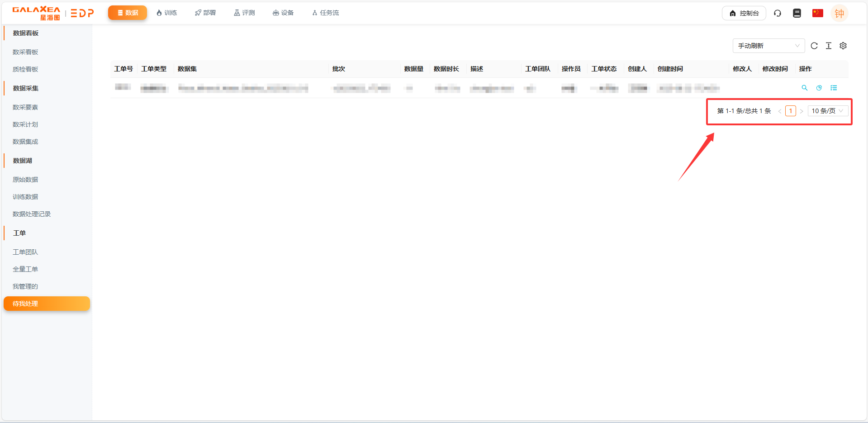Click the next page arrow
Viewport: 868px width, 423px height.
point(802,111)
